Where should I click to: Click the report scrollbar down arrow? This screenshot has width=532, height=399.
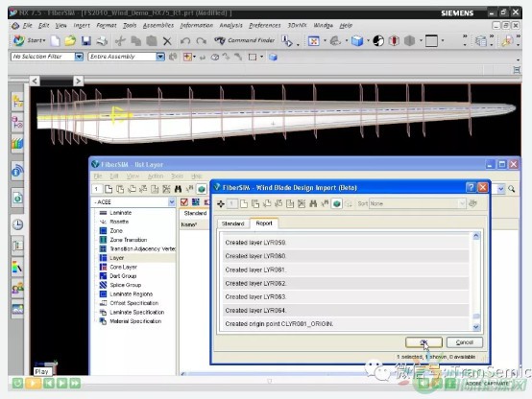coord(476,327)
